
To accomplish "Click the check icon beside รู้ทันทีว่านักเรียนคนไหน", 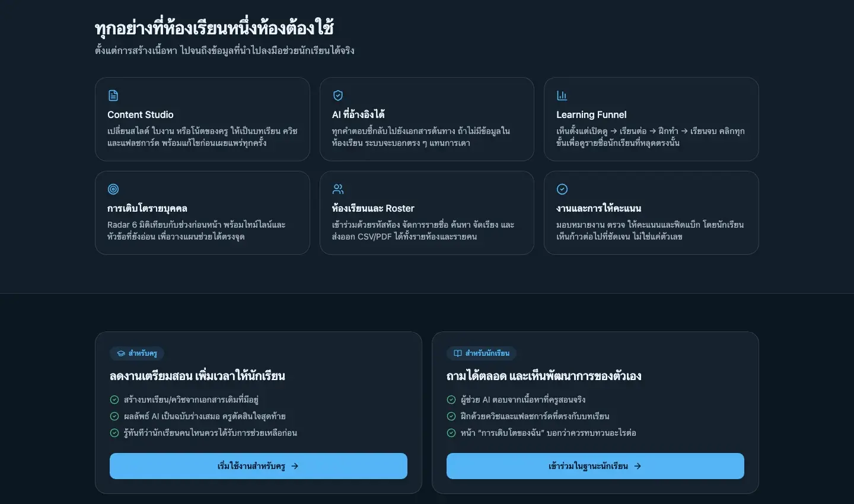I will coord(114,433).
